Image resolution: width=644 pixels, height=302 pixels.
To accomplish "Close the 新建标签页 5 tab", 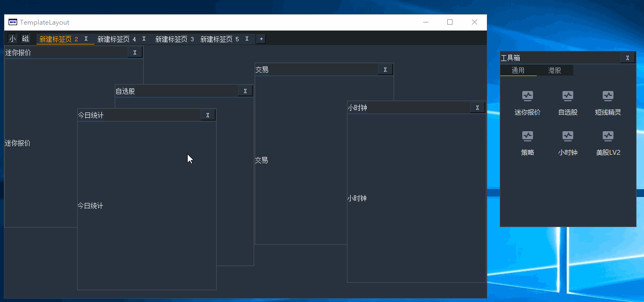I will [x=247, y=39].
